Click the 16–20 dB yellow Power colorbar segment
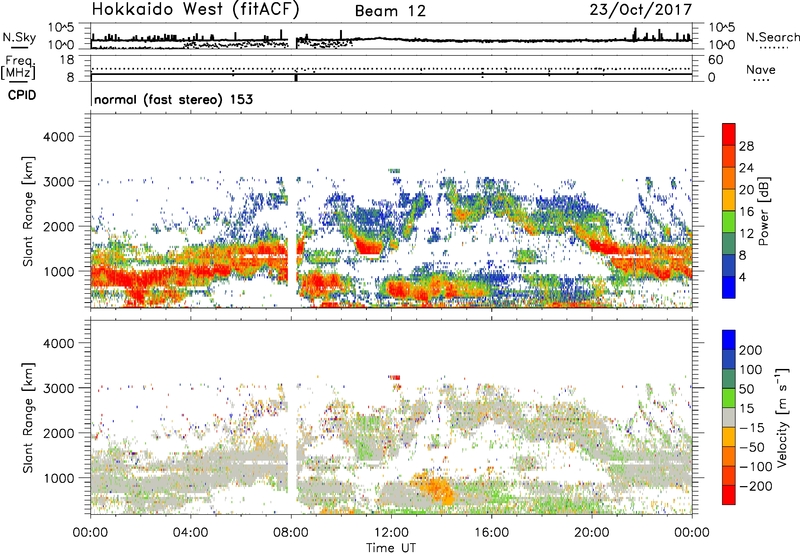This screenshot has height=554, width=800. pyautogui.click(x=729, y=200)
